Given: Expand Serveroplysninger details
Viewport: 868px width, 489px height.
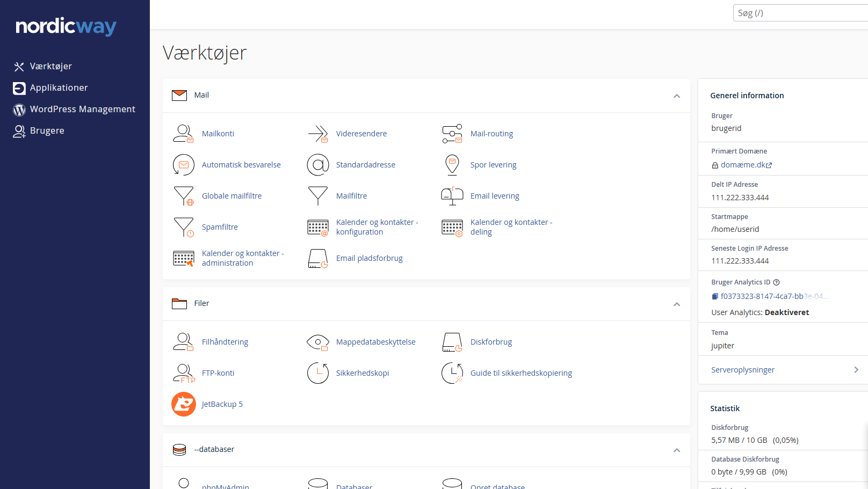Looking at the screenshot, I should pyautogui.click(x=856, y=370).
